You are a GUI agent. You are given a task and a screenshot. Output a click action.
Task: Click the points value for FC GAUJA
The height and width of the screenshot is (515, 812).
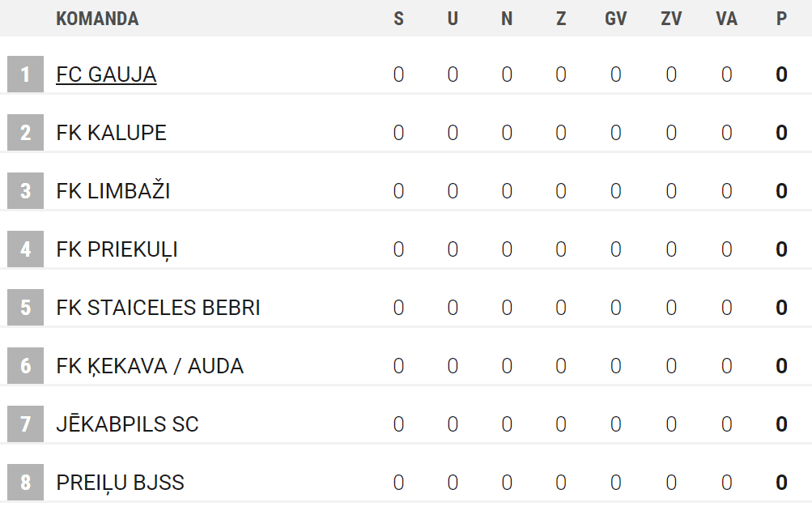[x=781, y=74]
